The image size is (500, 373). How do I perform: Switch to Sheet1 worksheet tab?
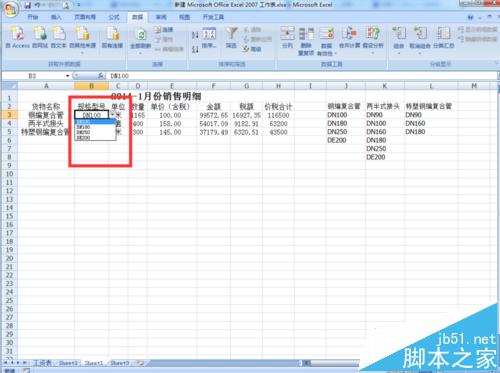click(94, 363)
